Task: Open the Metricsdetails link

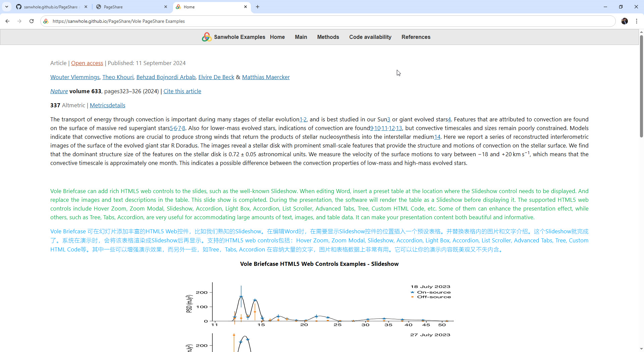Action: tap(107, 105)
